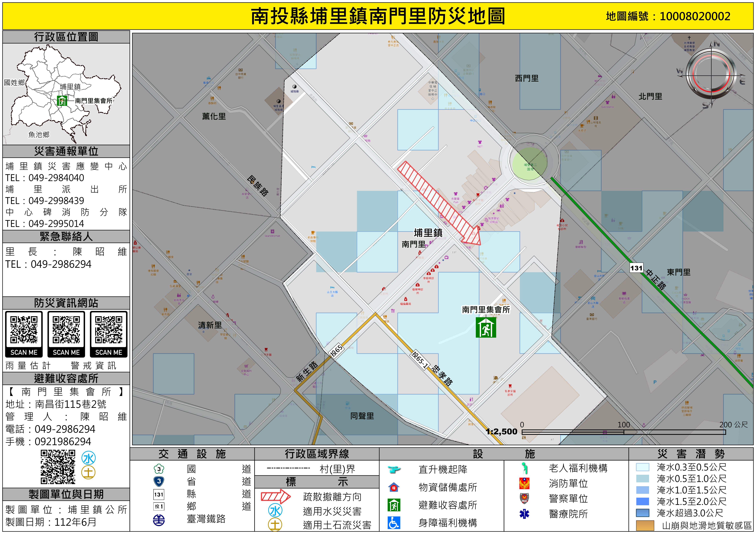Viewport: 756px width, 534px height.
Task: Click the supply storage house legend icon
Action: tap(394, 487)
